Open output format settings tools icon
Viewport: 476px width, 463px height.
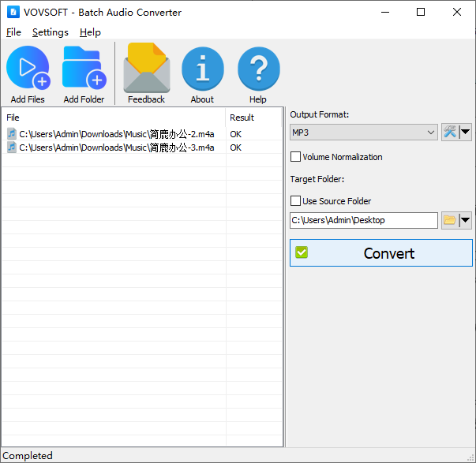pyautogui.click(x=450, y=133)
